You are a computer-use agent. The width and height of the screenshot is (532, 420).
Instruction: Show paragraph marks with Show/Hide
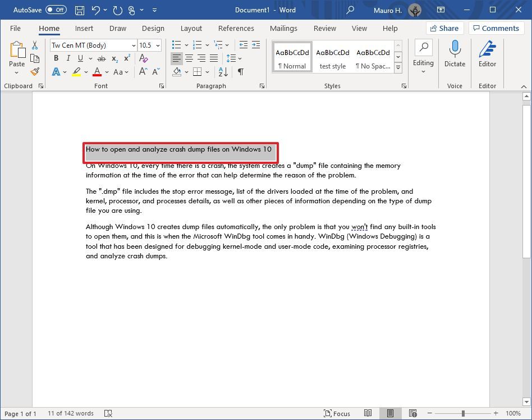click(x=241, y=72)
